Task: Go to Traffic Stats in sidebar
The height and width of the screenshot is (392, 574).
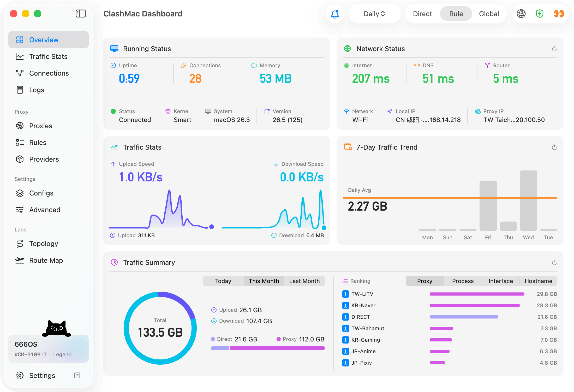Action: (49, 56)
